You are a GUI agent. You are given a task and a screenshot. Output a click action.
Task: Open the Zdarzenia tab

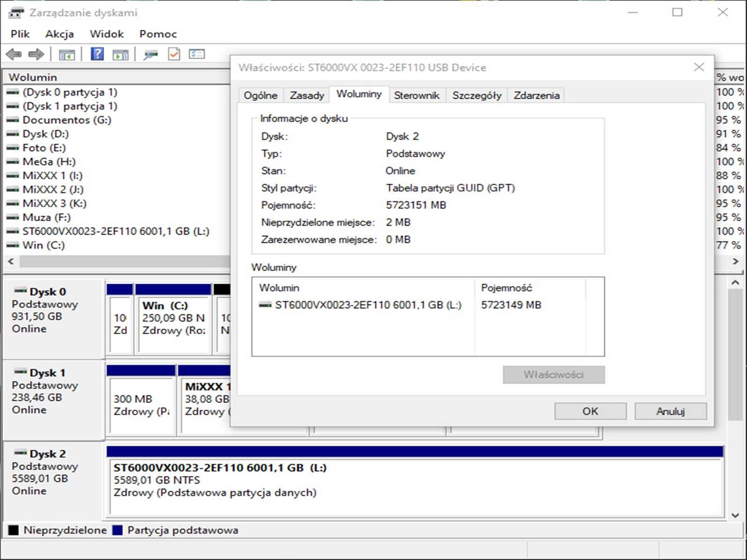[536, 95]
